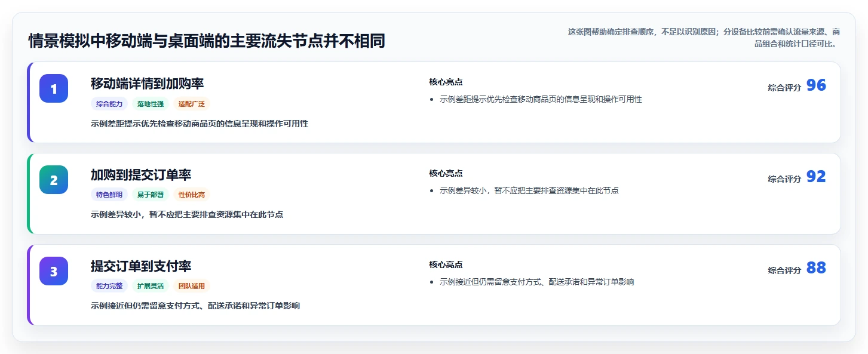Viewport: 868px width, 354px height.
Task: Click the bold description under 能力完整 tags
Action: point(195,306)
